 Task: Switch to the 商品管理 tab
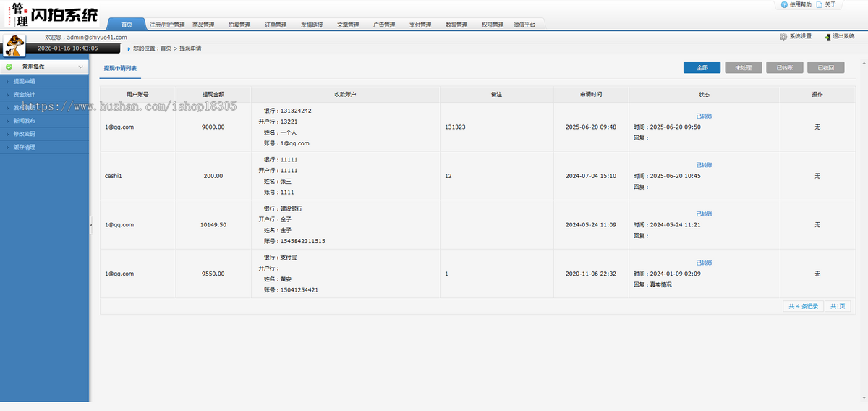[203, 25]
